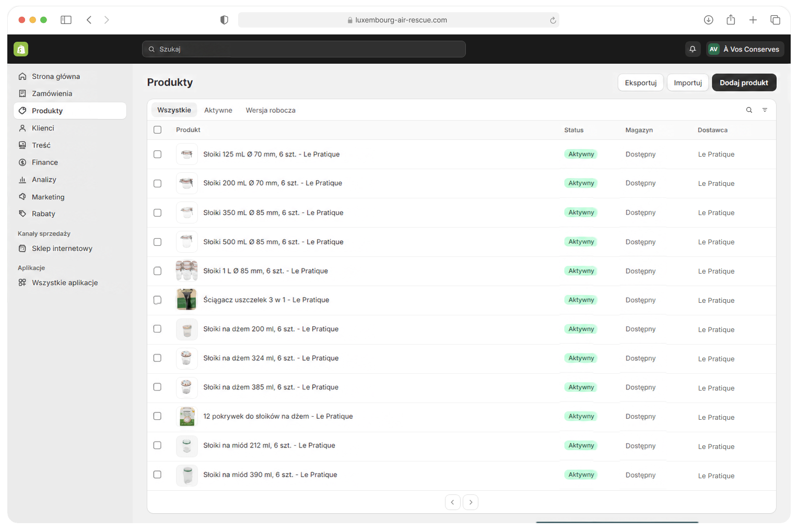
Task: Switch to the Aktywne tab
Action: pos(218,110)
